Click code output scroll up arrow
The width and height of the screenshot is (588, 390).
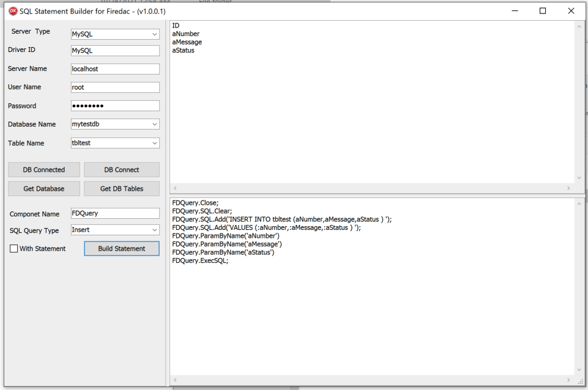pos(579,204)
